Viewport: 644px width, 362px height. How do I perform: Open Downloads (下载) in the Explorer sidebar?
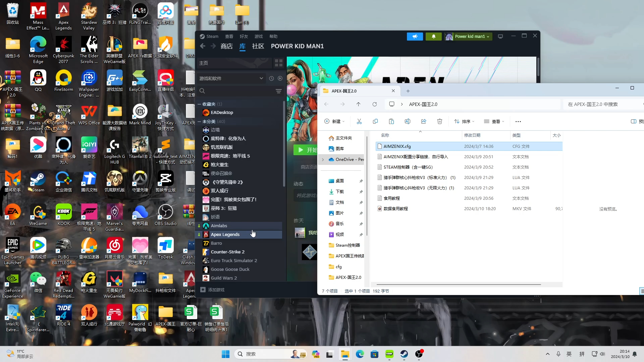coord(340,192)
